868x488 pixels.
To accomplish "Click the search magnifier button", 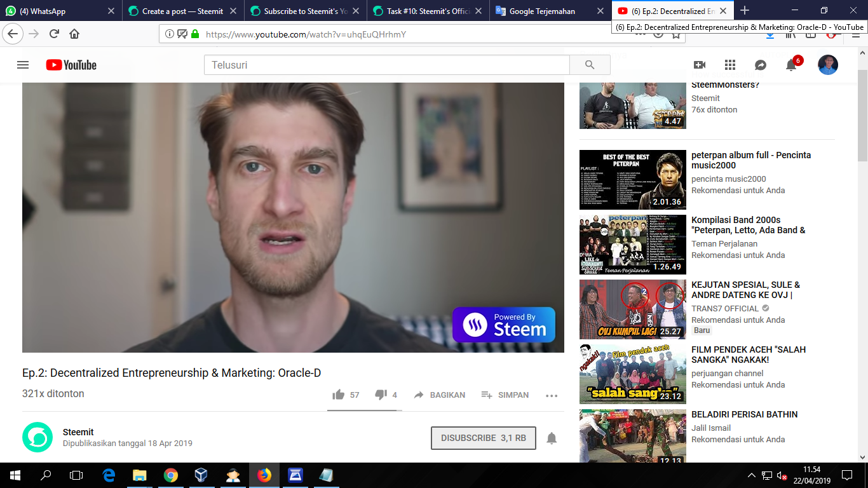I will click(x=590, y=65).
